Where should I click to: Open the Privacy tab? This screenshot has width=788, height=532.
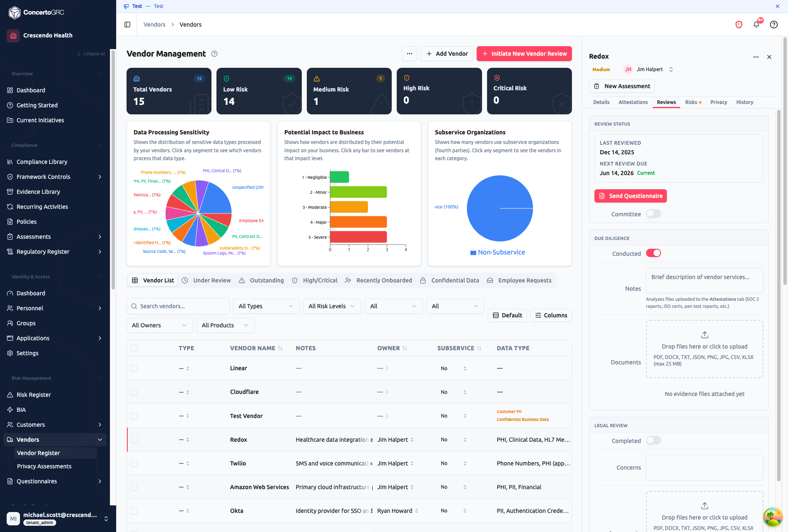[x=718, y=102]
